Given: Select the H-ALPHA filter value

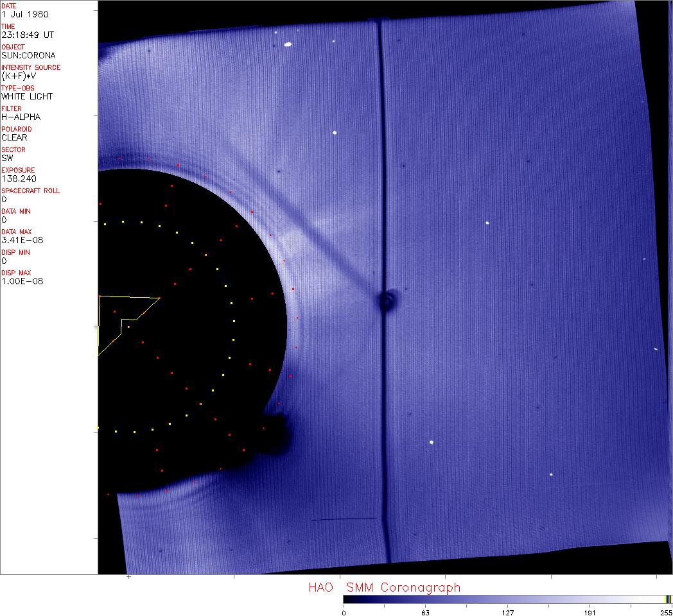Looking at the screenshot, I should 19,117.
